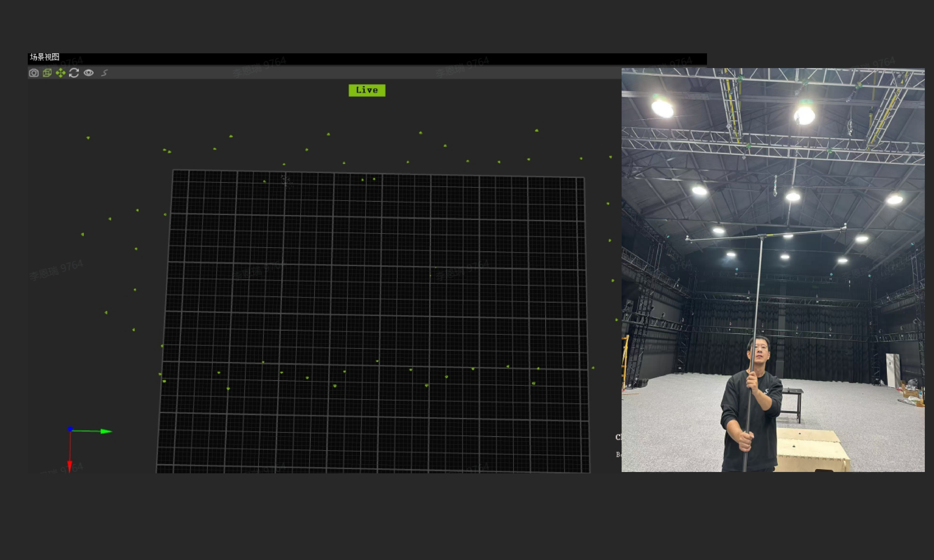This screenshot has width=934, height=560.
Task: Click the T-shaped wand head in photo
Action: (x=762, y=237)
